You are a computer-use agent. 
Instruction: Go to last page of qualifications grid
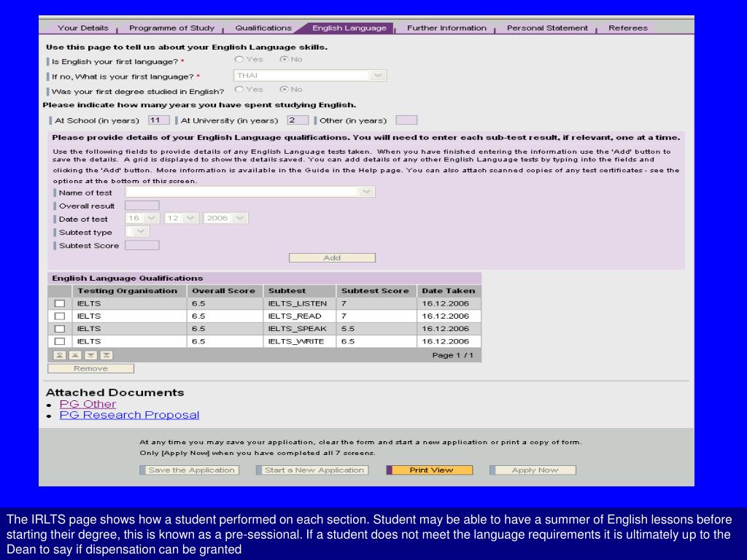tap(107, 355)
